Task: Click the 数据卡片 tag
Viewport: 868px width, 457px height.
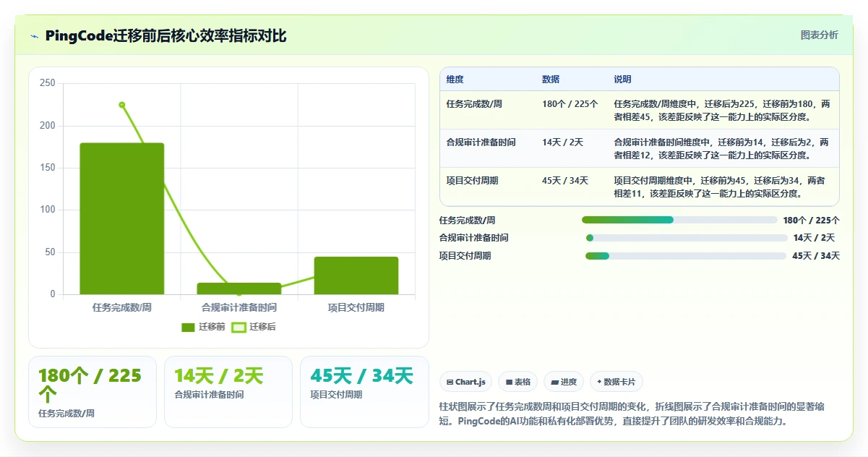Action: tap(616, 382)
